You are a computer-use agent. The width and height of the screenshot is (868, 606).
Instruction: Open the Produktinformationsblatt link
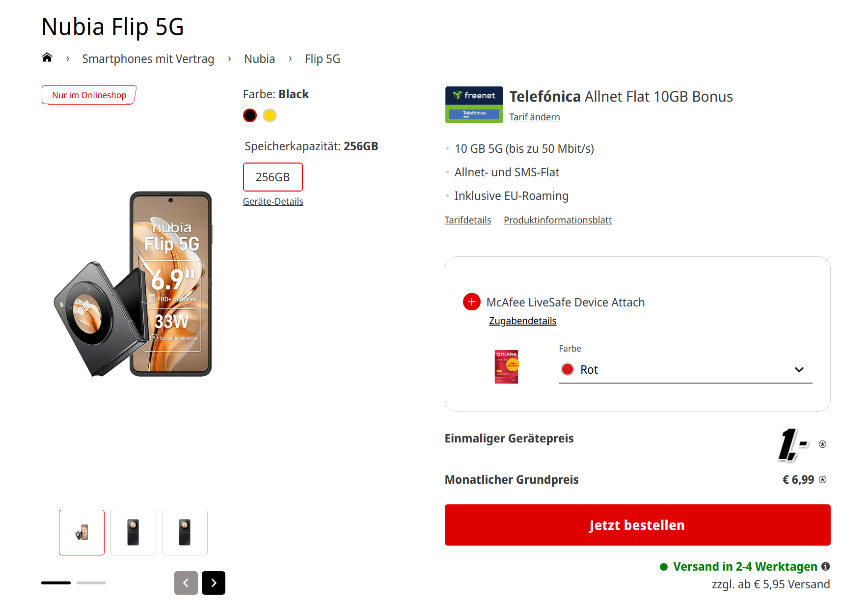[x=557, y=220]
